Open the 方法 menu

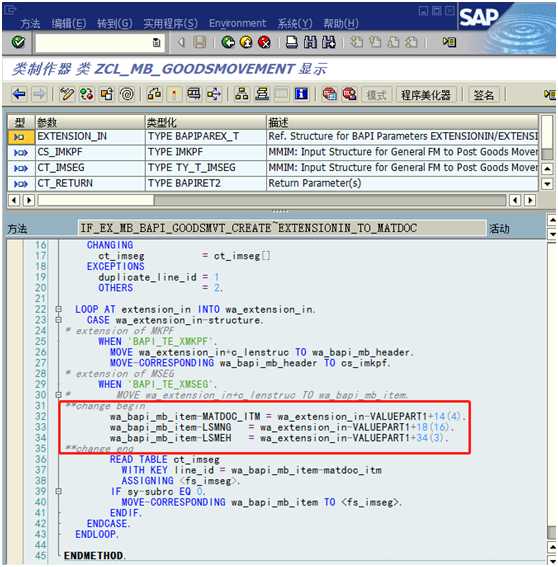point(30,24)
